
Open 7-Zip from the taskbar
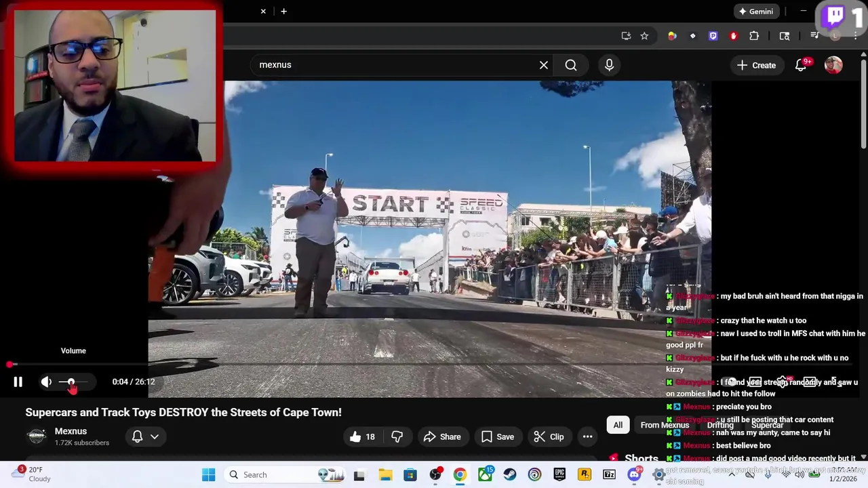click(x=609, y=474)
